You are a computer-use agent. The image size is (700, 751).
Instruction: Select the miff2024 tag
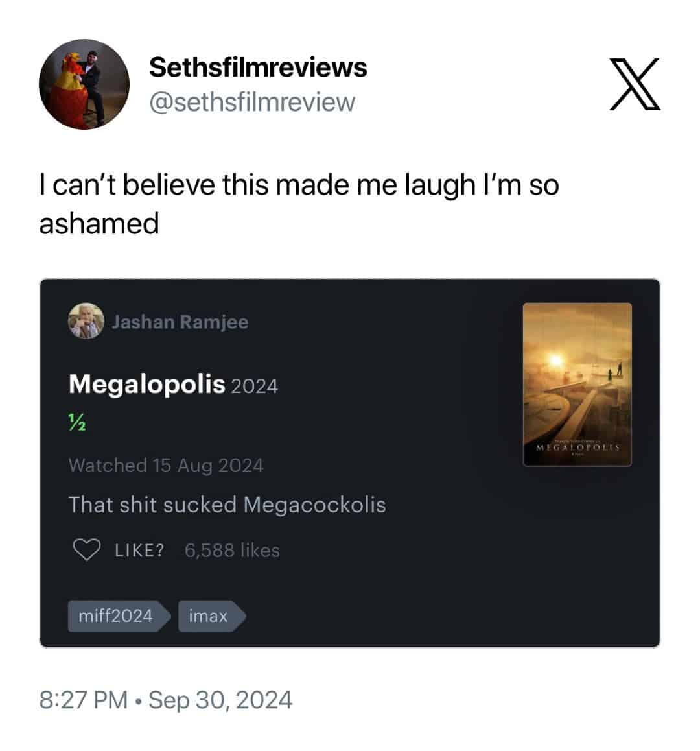(x=119, y=616)
